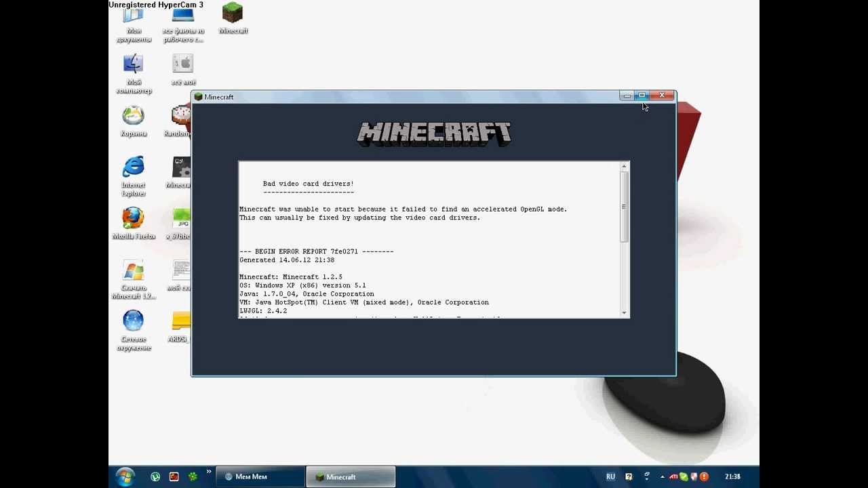
Task: Open the Скачать Minecraft 1.2 desktop shortcut
Action: (x=134, y=281)
